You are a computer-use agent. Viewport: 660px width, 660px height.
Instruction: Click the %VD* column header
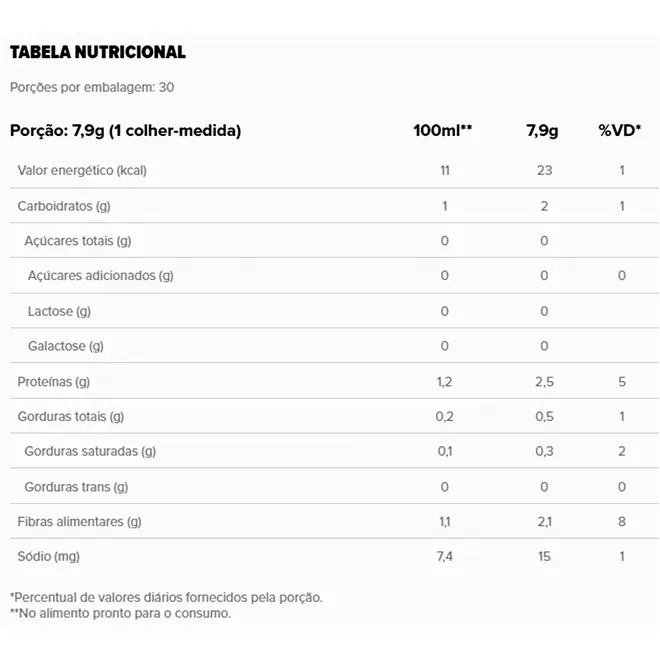click(x=620, y=130)
